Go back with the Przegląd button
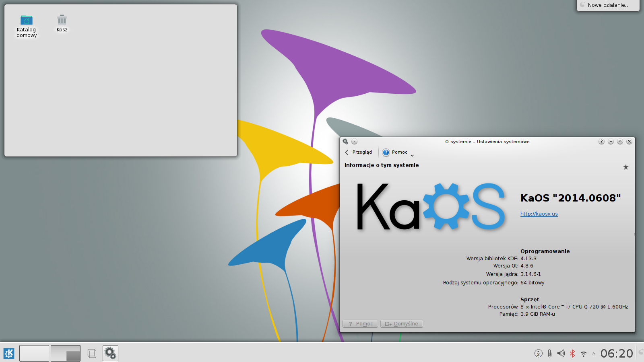The height and width of the screenshot is (362, 644). point(358,152)
